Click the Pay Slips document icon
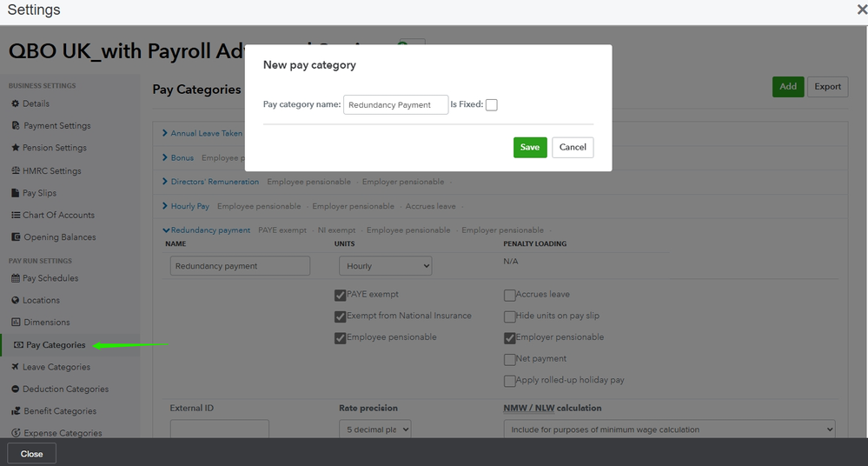Screen dimensions: 868x466 [15, 193]
